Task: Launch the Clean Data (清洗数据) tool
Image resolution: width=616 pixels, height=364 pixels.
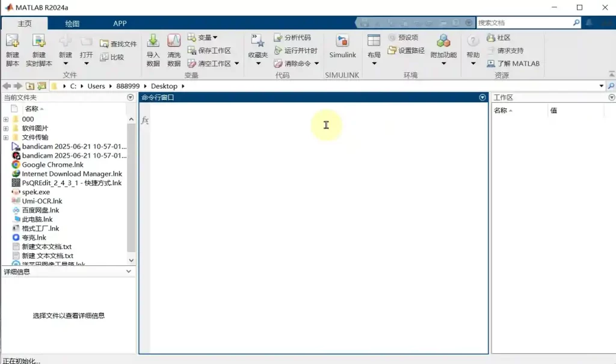Action: coord(174,42)
